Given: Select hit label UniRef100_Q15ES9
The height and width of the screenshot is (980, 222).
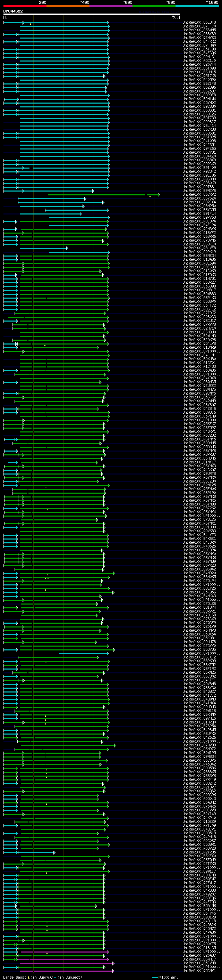Looking at the screenshot, I should pos(199,822).
